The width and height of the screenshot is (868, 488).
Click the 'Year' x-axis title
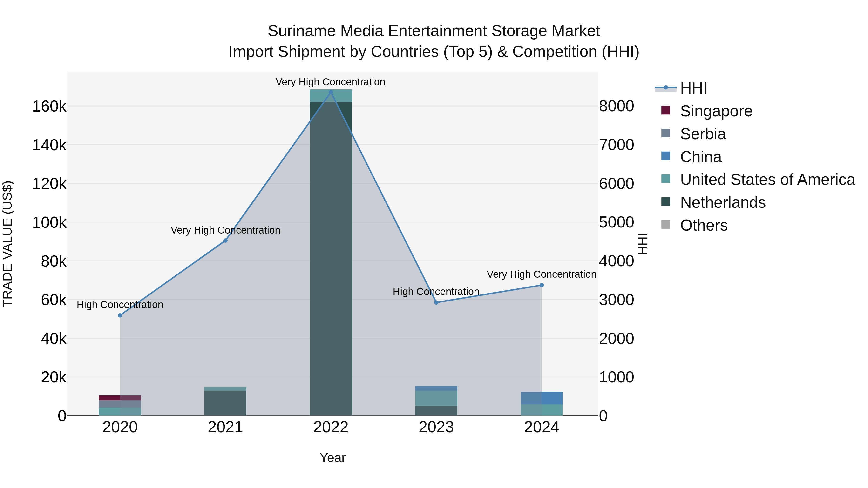point(332,458)
